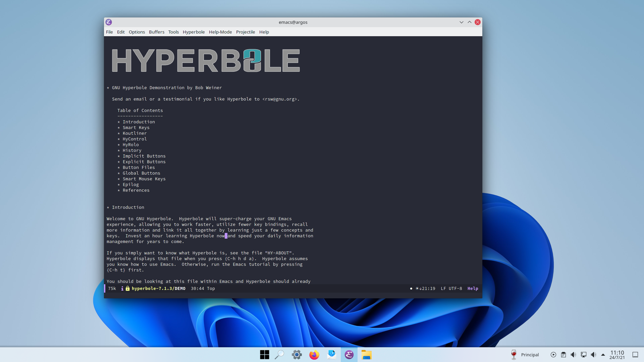Jump to HyRolo contents entry
Screen dimensions: 644x362
point(130,145)
